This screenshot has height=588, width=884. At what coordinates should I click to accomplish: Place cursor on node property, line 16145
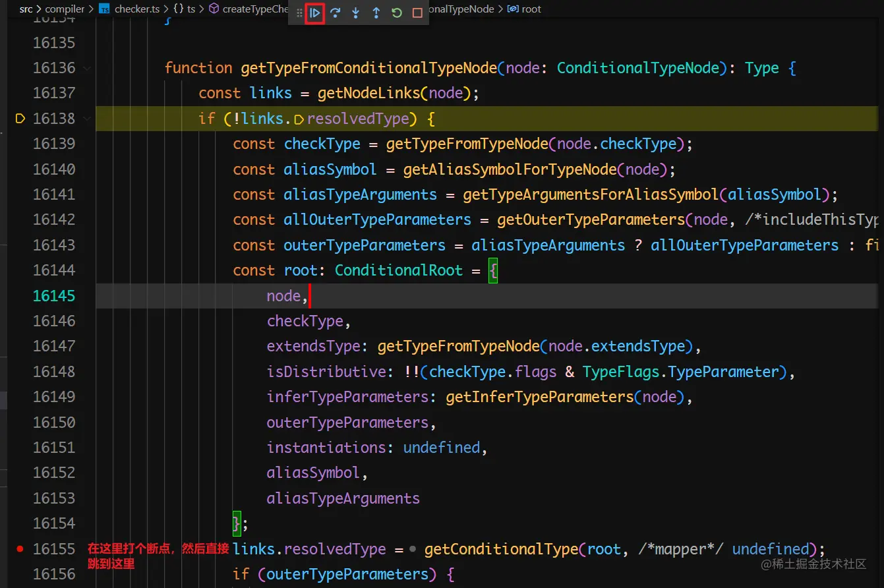283,296
